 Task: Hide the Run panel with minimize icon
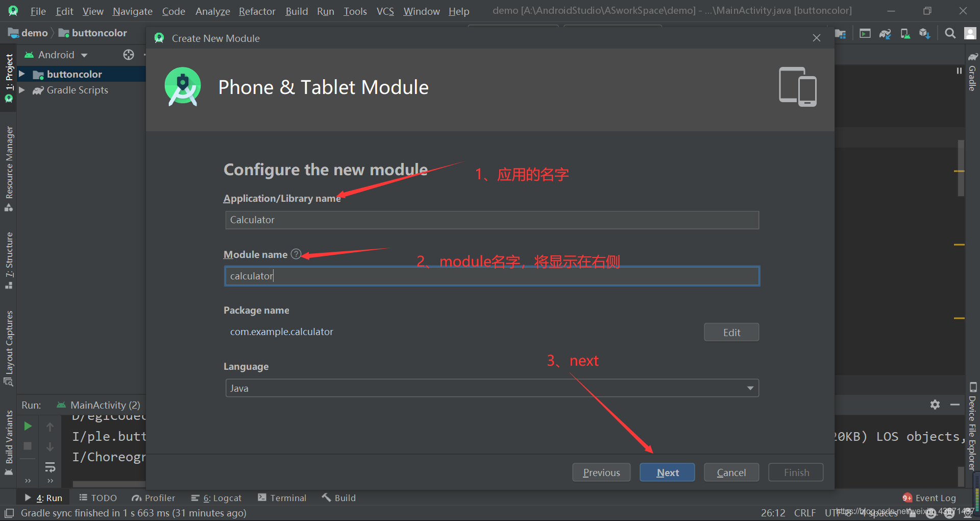(x=955, y=405)
